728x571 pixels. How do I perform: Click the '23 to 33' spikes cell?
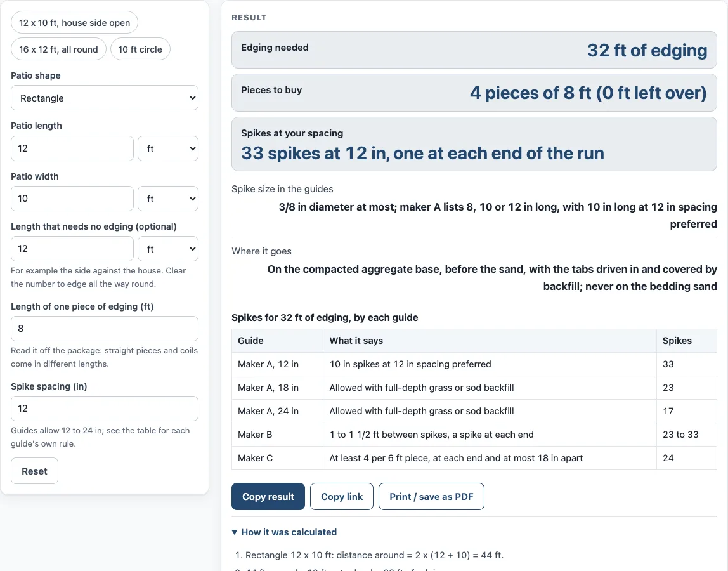(x=687, y=435)
